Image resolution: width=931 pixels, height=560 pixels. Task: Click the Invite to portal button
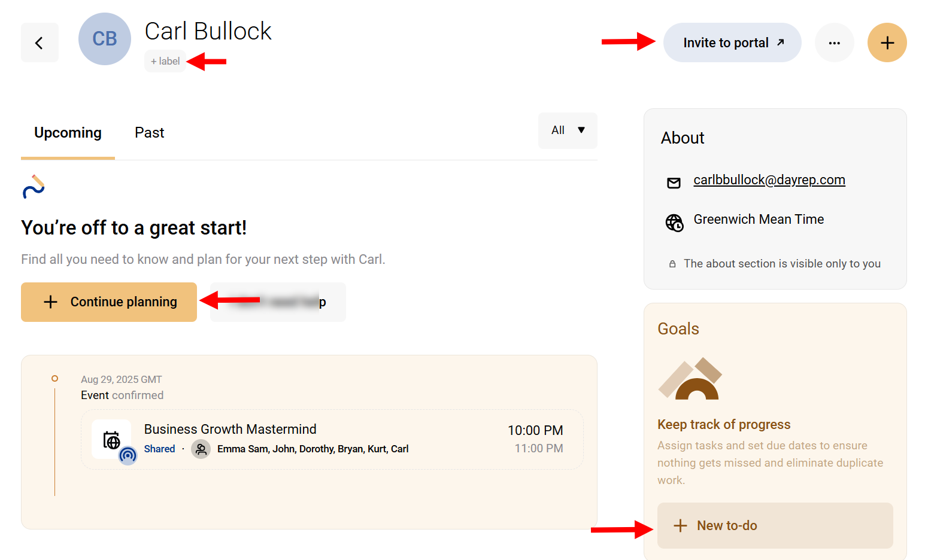click(x=732, y=42)
